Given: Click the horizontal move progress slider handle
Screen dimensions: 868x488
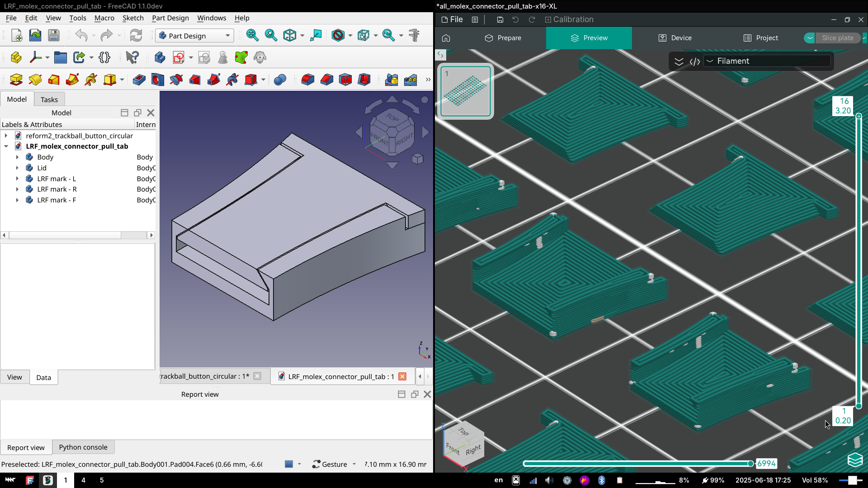Looking at the screenshot, I should click(750, 464).
